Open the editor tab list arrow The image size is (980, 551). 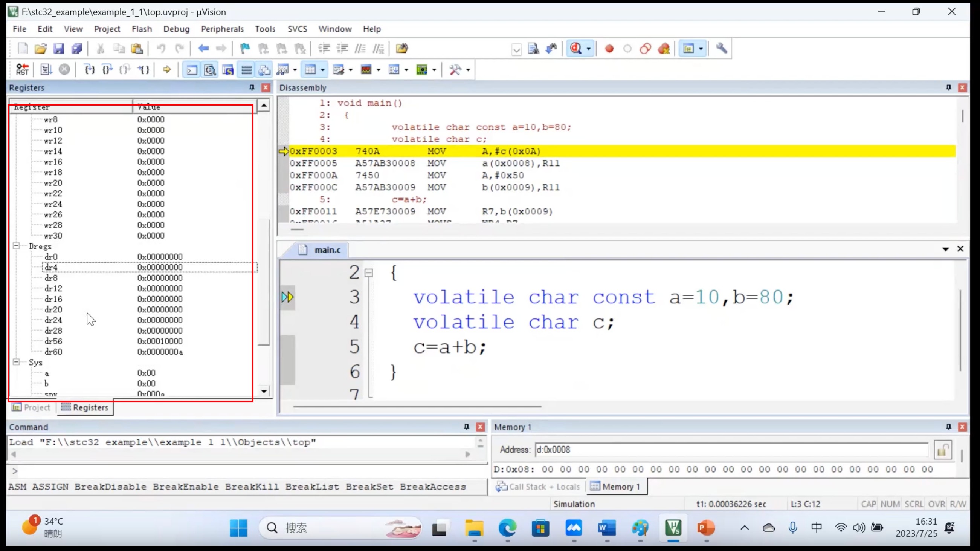coord(945,249)
